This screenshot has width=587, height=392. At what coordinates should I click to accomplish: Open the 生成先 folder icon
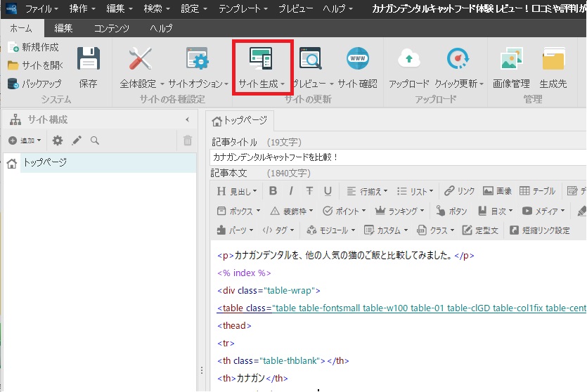coord(553,58)
